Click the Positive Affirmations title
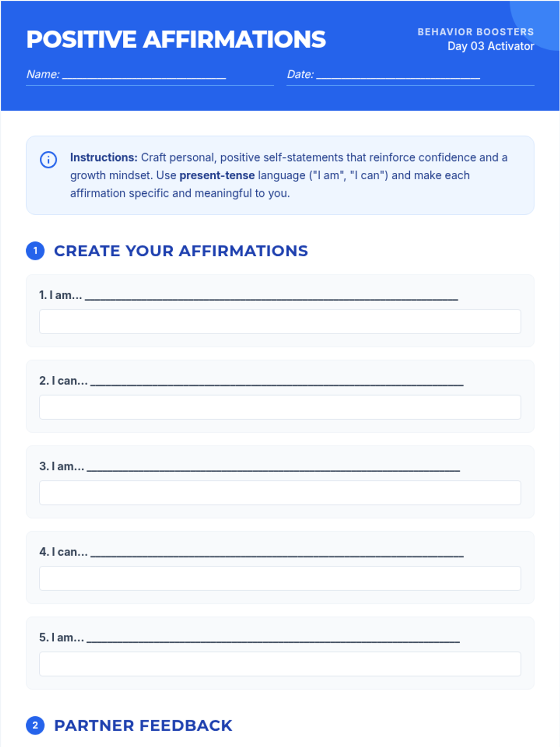 176,39
